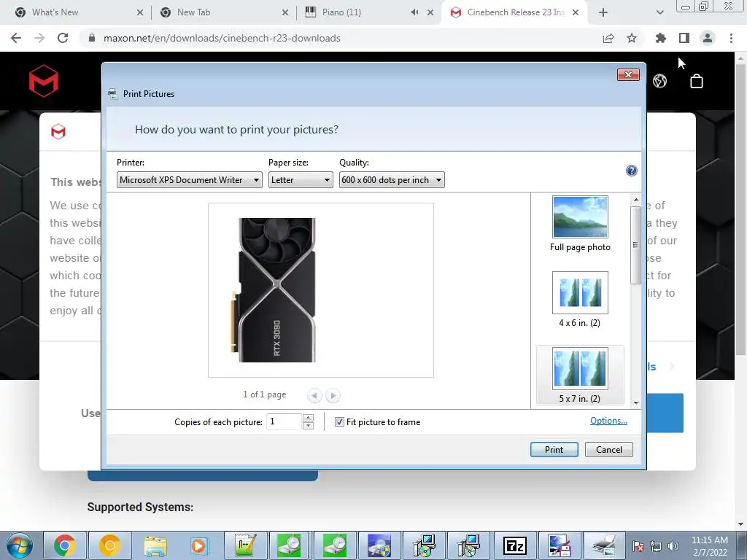Click the website globe language icon
This screenshot has height=560, width=747.
(659, 81)
